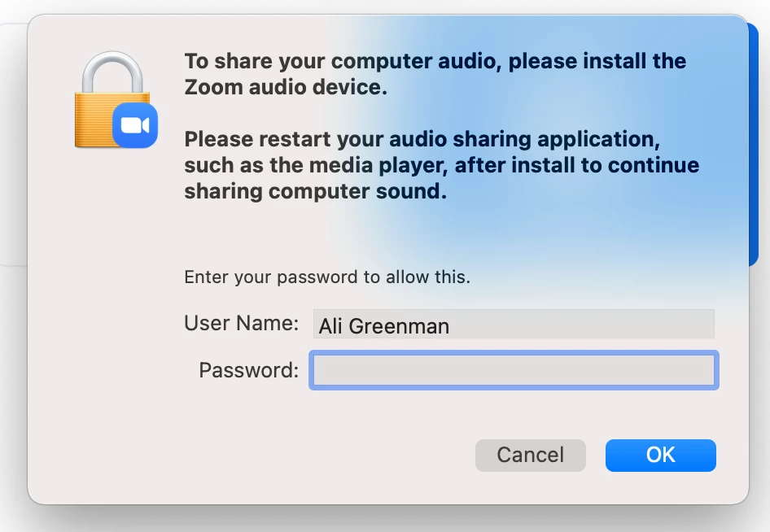This screenshot has height=532, width=770.
Task: Click the OK button
Action: (x=660, y=456)
